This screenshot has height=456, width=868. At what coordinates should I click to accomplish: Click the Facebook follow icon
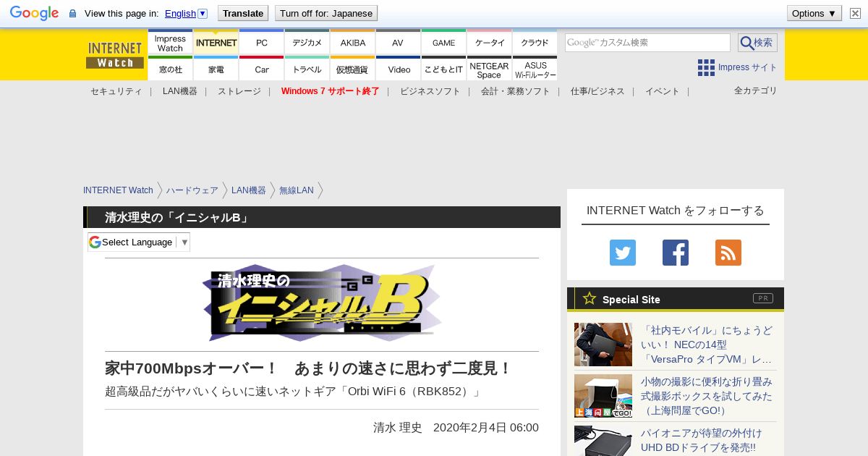pos(676,253)
